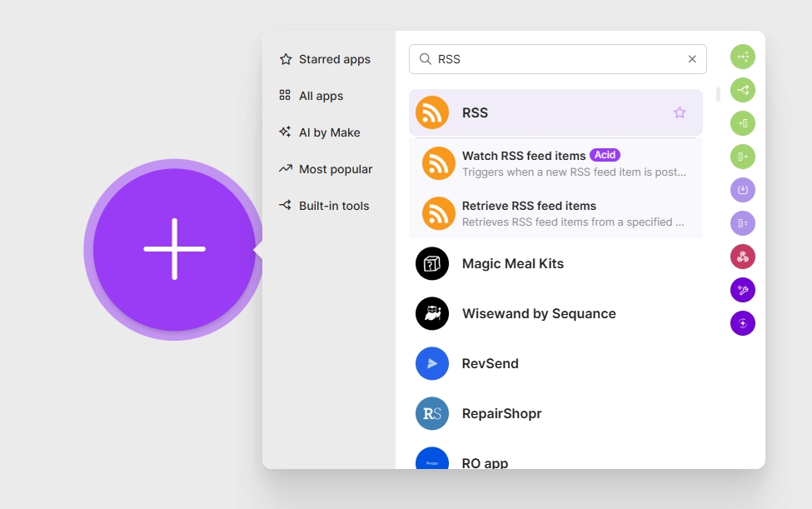Click the large purple plus module button
Screen dimensions: 812x509
pyautogui.click(x=175, y=249)
